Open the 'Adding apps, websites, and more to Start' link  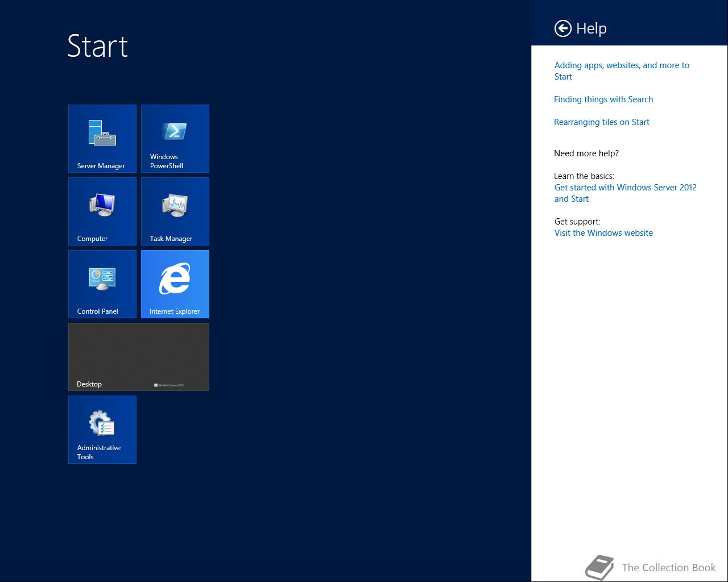point(622,71)
